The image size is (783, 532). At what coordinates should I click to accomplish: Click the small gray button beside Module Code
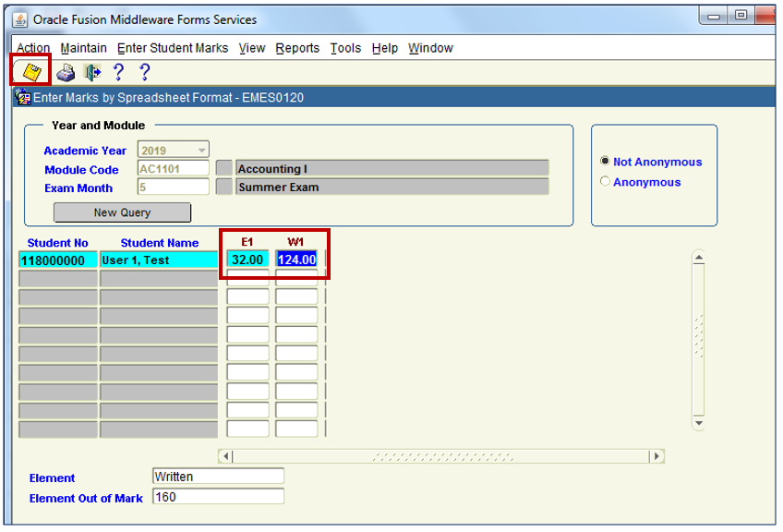223,168
